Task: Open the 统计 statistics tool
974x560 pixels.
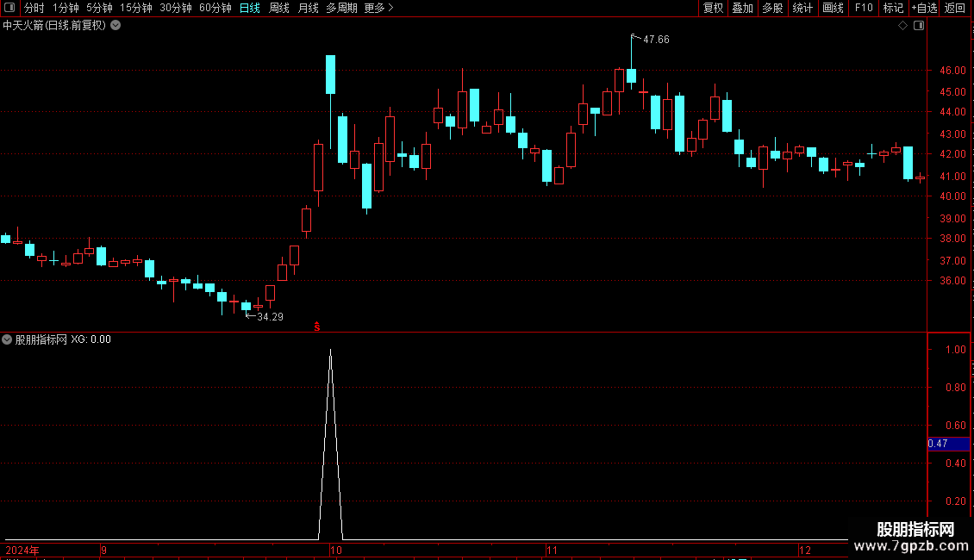Action: click(x=802, y=8)
